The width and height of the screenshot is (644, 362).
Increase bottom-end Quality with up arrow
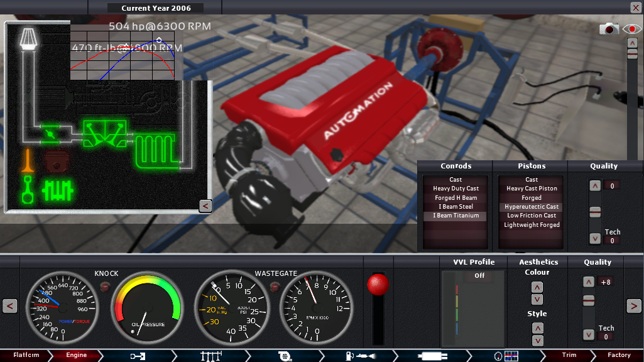click(x=595, y=186)
